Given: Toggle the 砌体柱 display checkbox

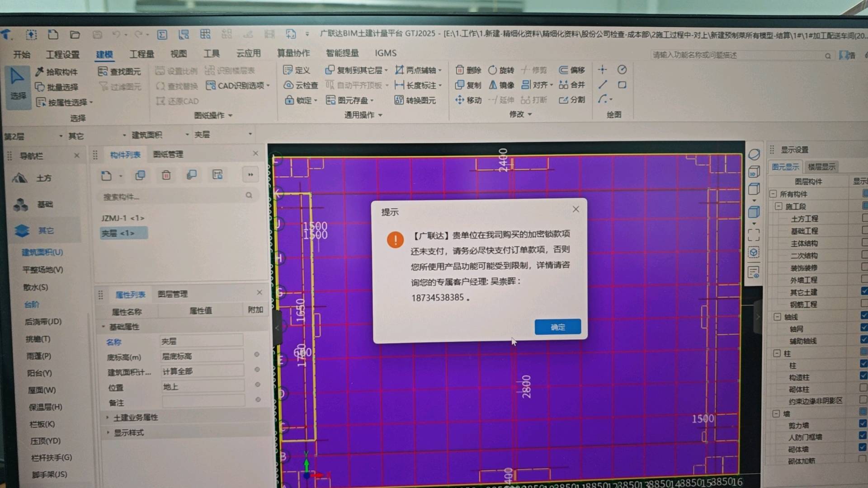Looking at the screenshot, I should pos(863,388).
